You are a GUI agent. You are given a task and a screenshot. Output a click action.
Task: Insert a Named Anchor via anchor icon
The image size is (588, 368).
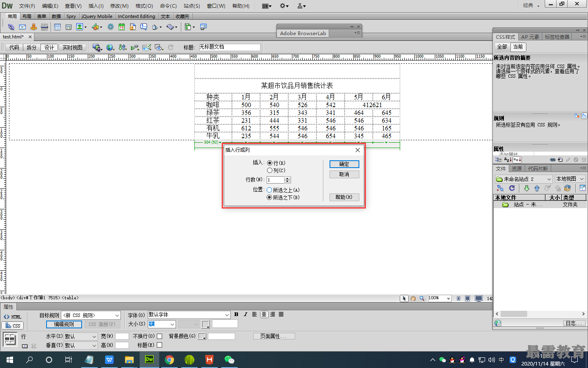[x=33, y=27]
